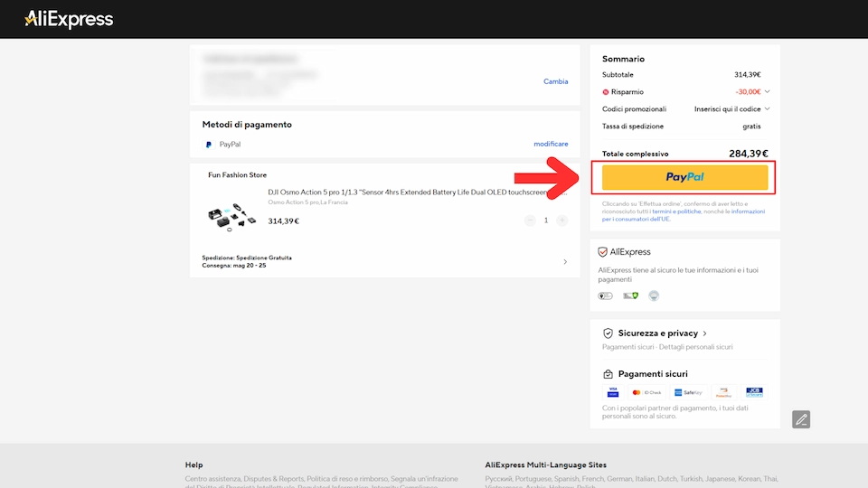Click the Sicurezza e privacy heading

tap(657, 333)
